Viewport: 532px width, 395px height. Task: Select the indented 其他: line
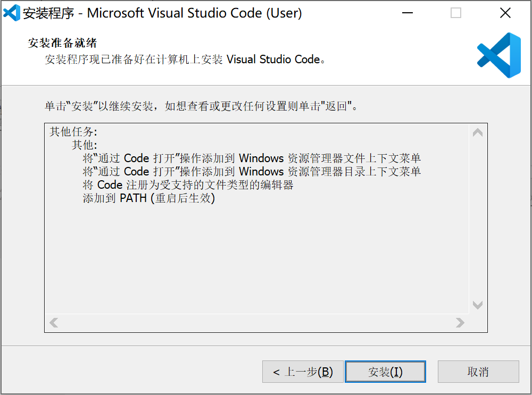click(x=85, y=145)
